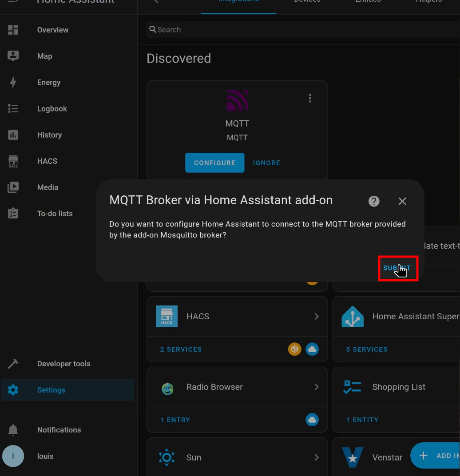The image size is (460, 476).
Task: Click the Sun integration icon
Action: tap(167, 457)
